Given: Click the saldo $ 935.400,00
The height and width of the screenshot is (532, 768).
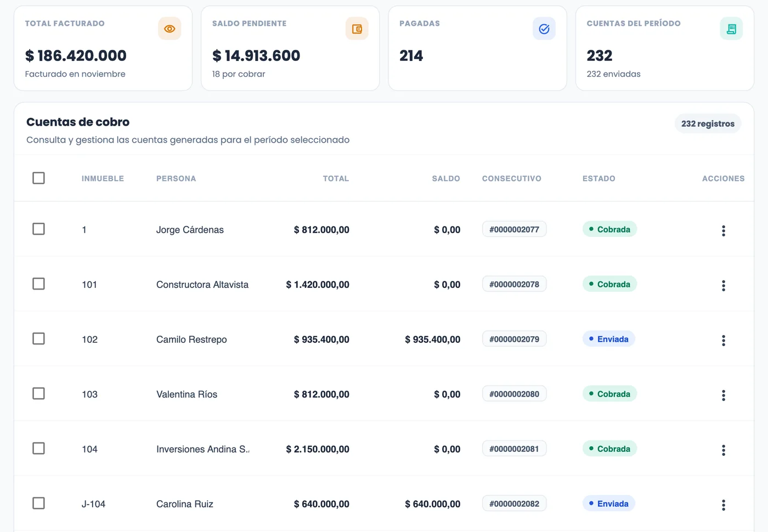Looking at the screenshot, I should click(433, 339).
